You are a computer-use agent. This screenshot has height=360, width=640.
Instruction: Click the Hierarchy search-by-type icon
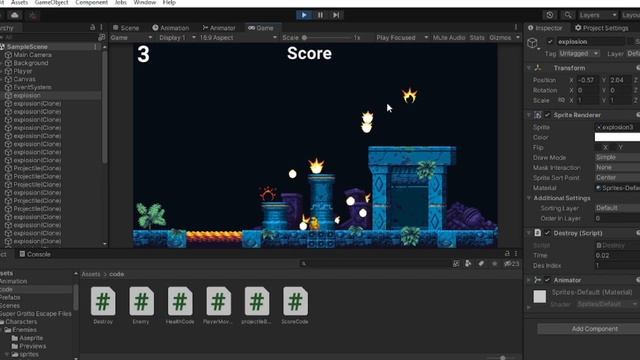[102, 37]
